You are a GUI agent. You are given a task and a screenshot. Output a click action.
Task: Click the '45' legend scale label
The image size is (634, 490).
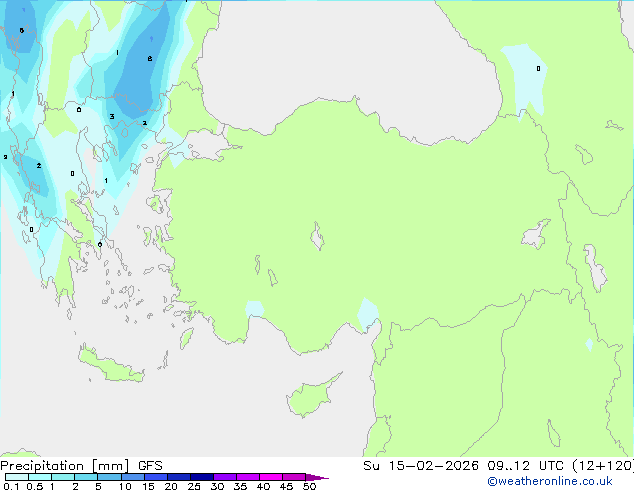click(286, 486)
